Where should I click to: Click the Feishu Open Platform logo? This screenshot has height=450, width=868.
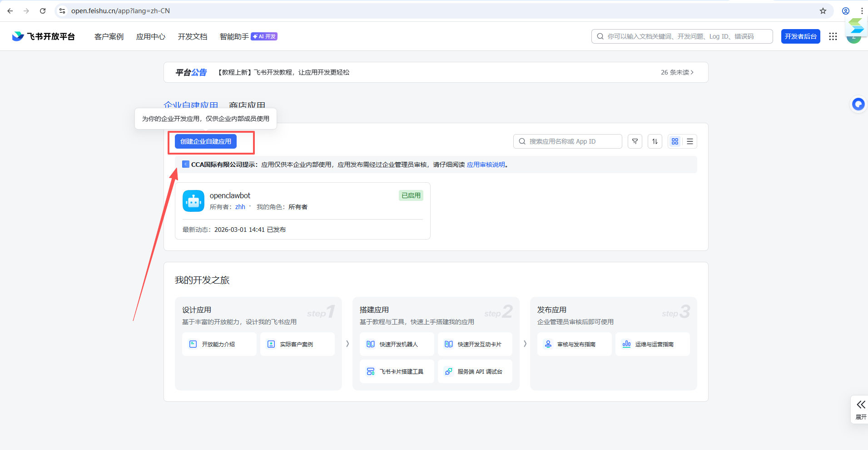(x=44, y=36)
